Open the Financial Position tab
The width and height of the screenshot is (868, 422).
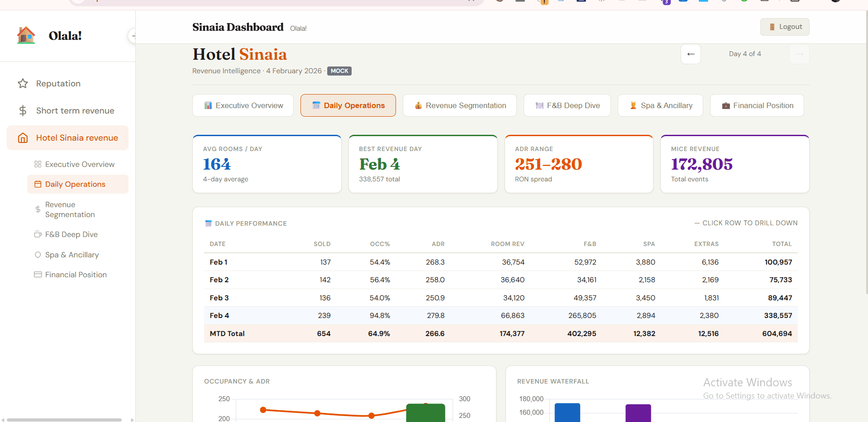click(x=757, y=105)
